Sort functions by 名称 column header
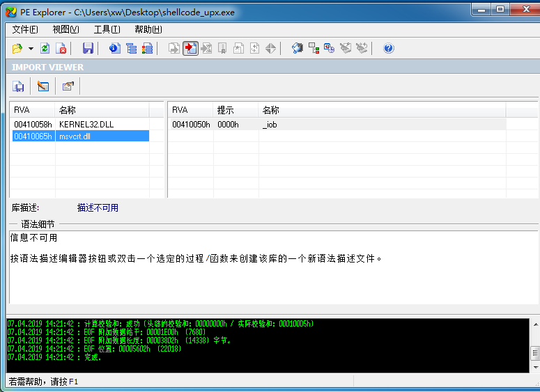Screen dimensions: 540x392 [x=382, y=110]
